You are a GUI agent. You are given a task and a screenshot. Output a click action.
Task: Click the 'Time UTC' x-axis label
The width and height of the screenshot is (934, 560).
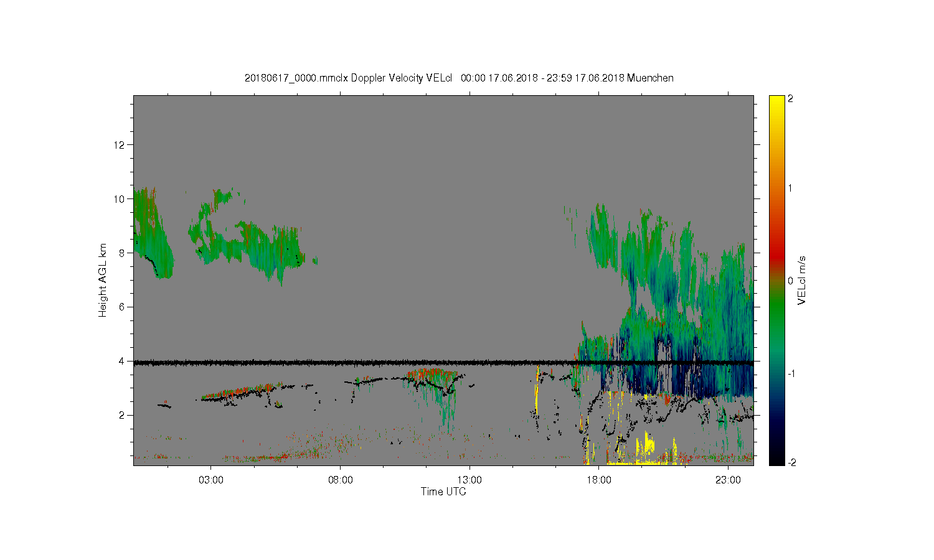click(443, 492)
